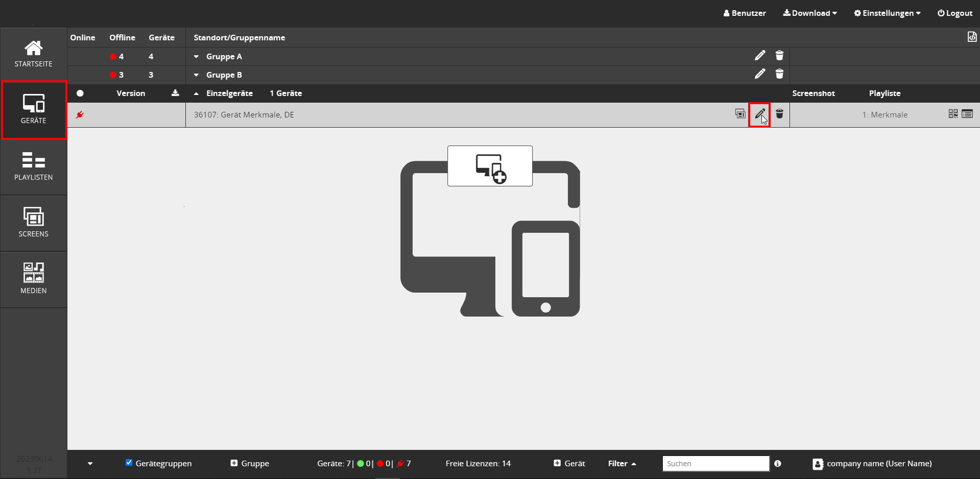Click edit pencil for device 36107
The image size is (980, 479).
tap(759, 114)
